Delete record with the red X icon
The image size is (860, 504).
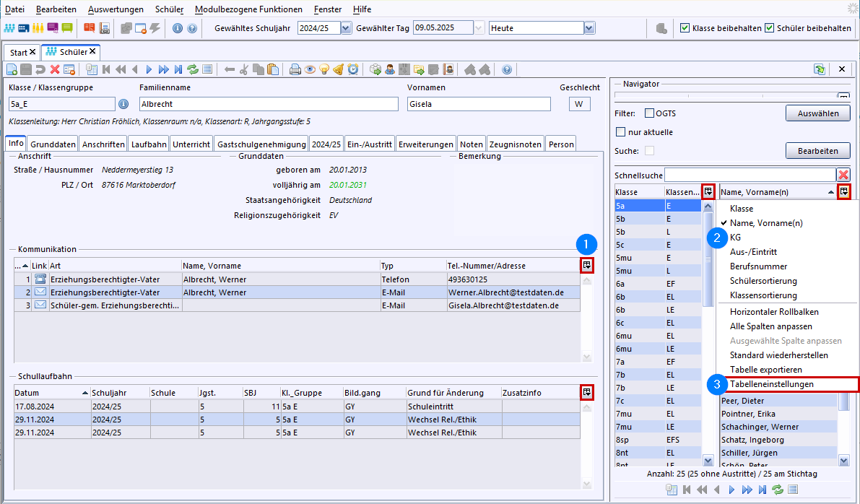click(x=55, y=69)
